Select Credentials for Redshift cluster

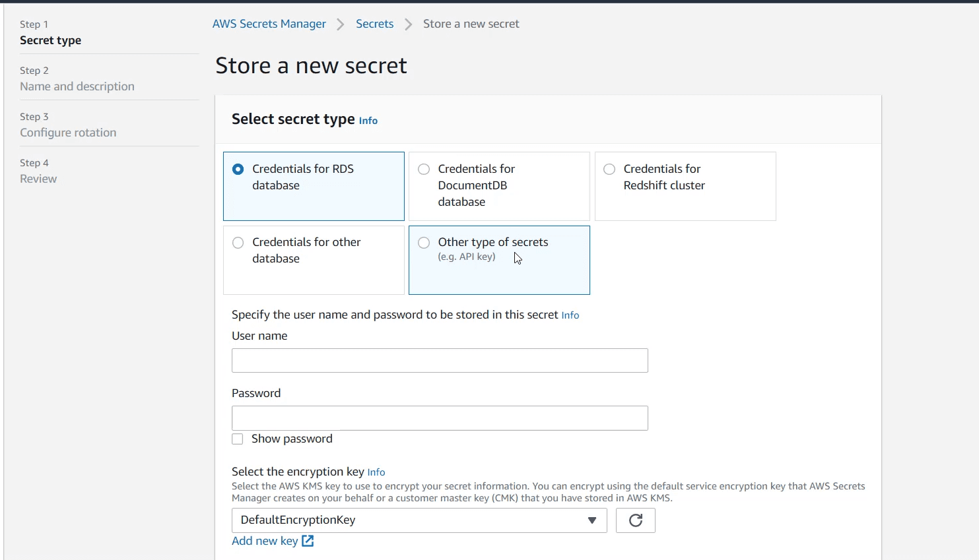point(609,170)
